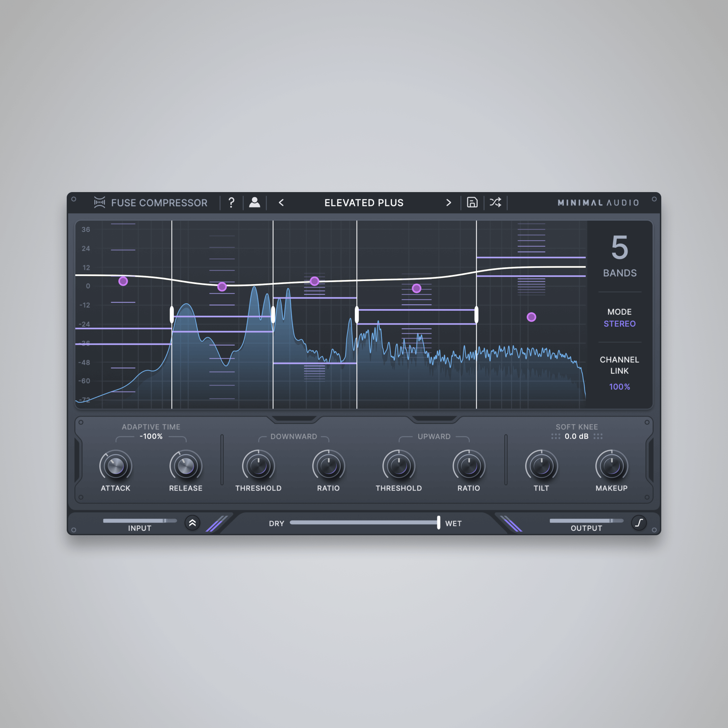Click the Downward Threshold knob

pos(259,466)
